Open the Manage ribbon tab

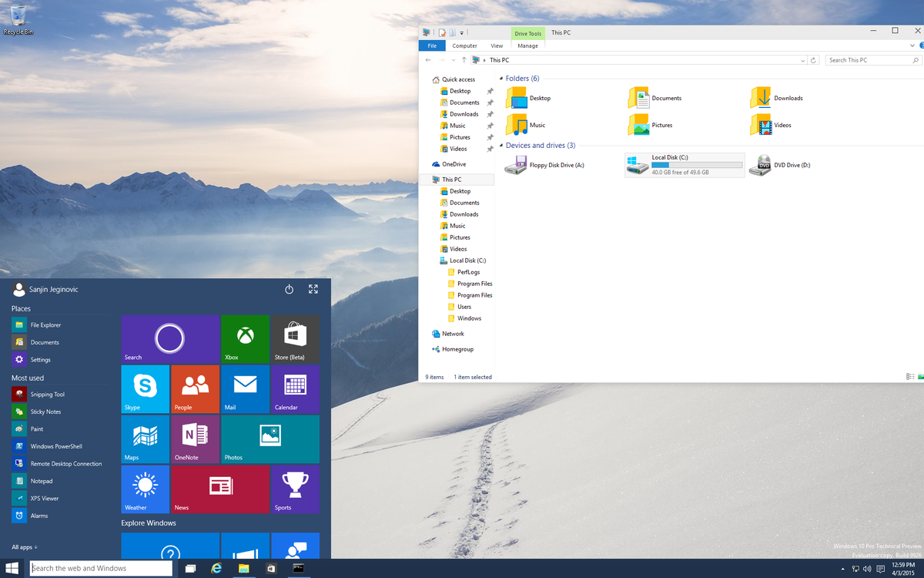point(527,45)
